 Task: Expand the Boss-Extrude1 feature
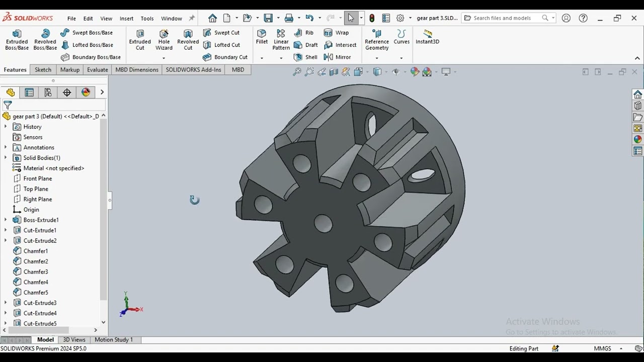coord(6,220)
